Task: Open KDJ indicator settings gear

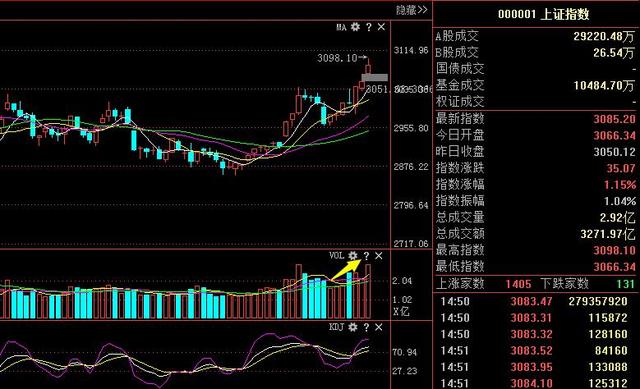Action: (353, 327)
